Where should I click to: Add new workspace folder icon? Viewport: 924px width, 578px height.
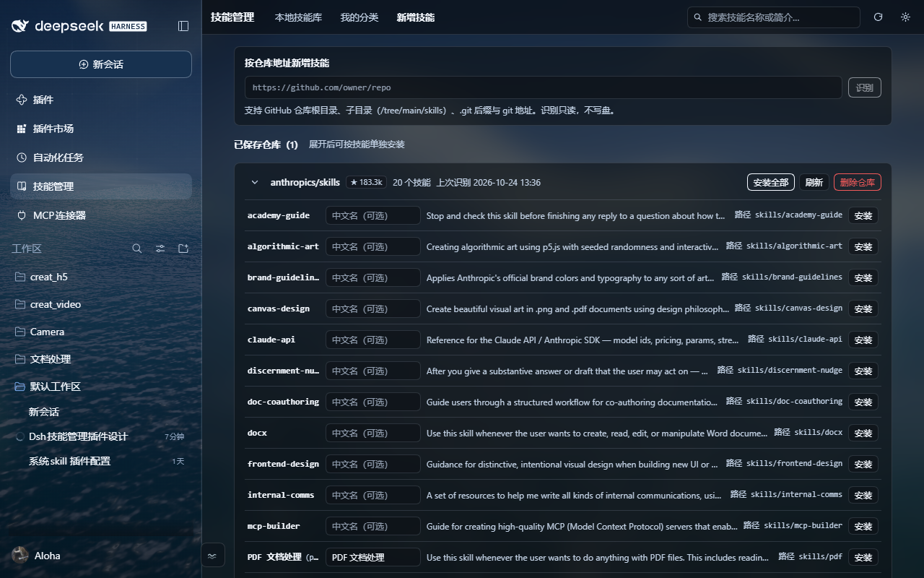click(x=183, y=249)
